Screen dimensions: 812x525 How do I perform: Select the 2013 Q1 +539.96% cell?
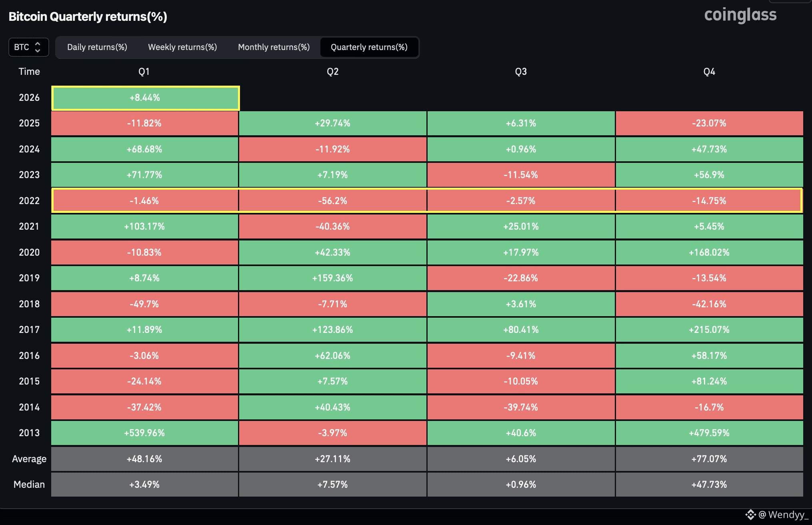(144, 433)
